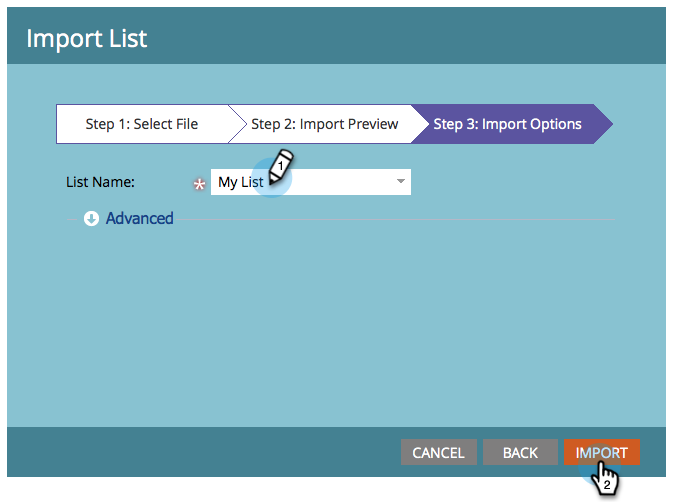Click the CANCEL button
Viewport: 673px width, 503px height.
[439, 452]
